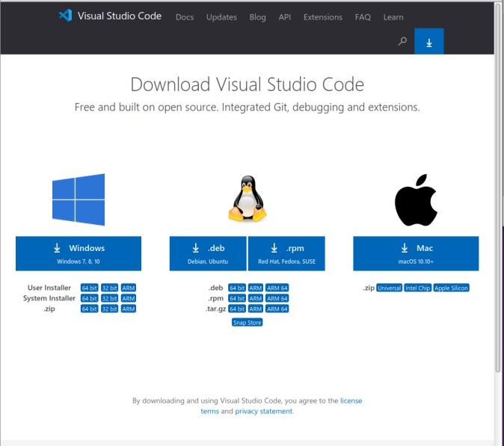
Task: Pick the .tar.gz ARM 64 archive
Action: [x=277, y=309]
